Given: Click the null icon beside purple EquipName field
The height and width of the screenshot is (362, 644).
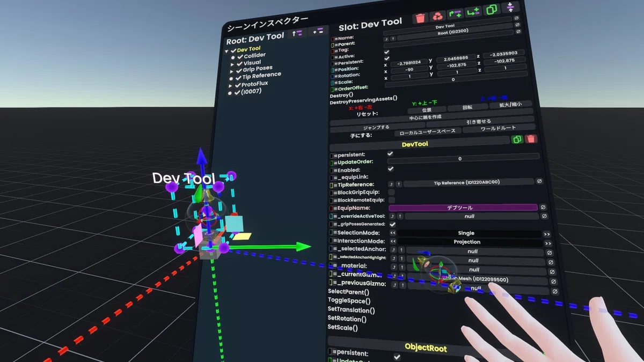Looking at the screenshot, I should point(543,207).
